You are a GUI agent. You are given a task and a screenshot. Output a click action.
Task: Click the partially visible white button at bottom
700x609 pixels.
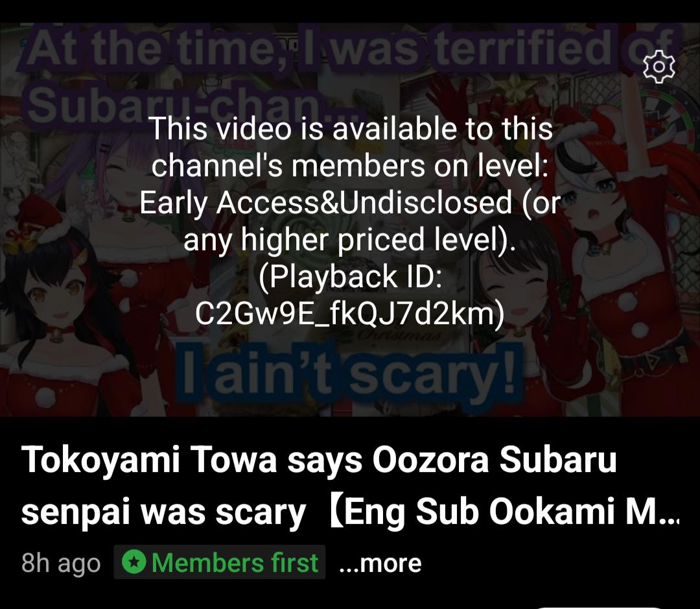(x=598, y=607)
